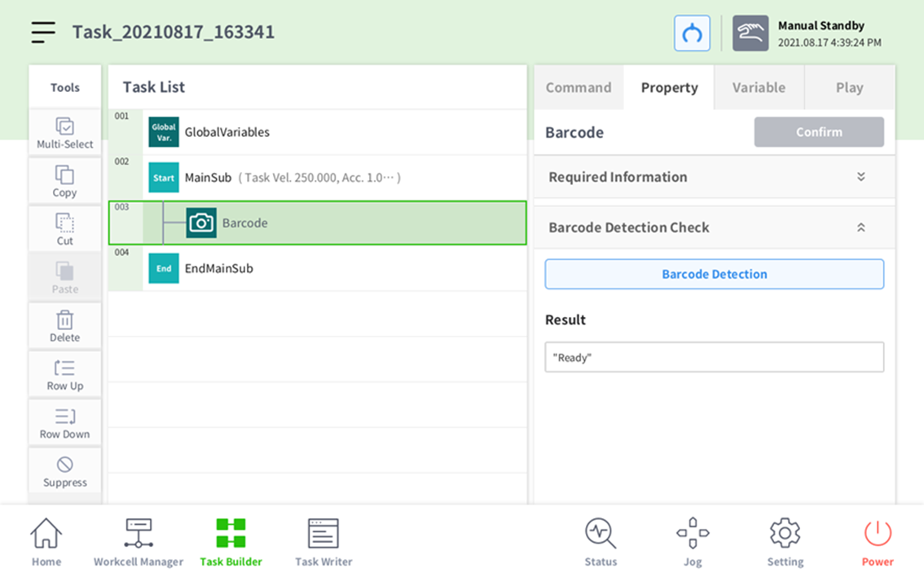Image resolution: width=924 pixels, height=577 pixels.
Task: Collapse the Barcode Detection Check section
Action: (860, 227)
